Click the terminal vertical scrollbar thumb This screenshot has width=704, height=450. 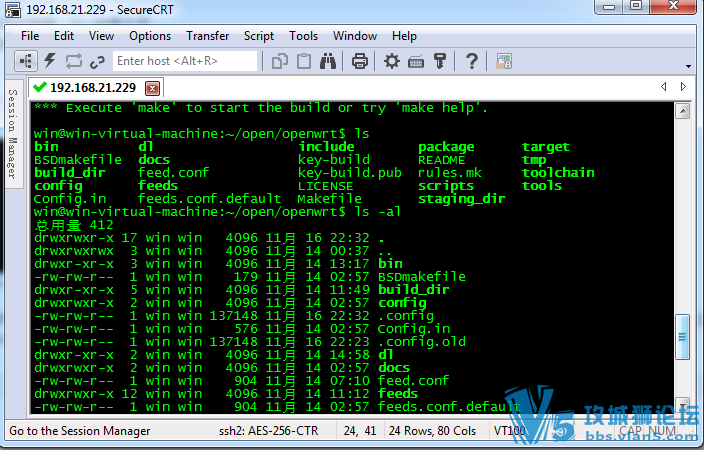click(x=682, y=337)
